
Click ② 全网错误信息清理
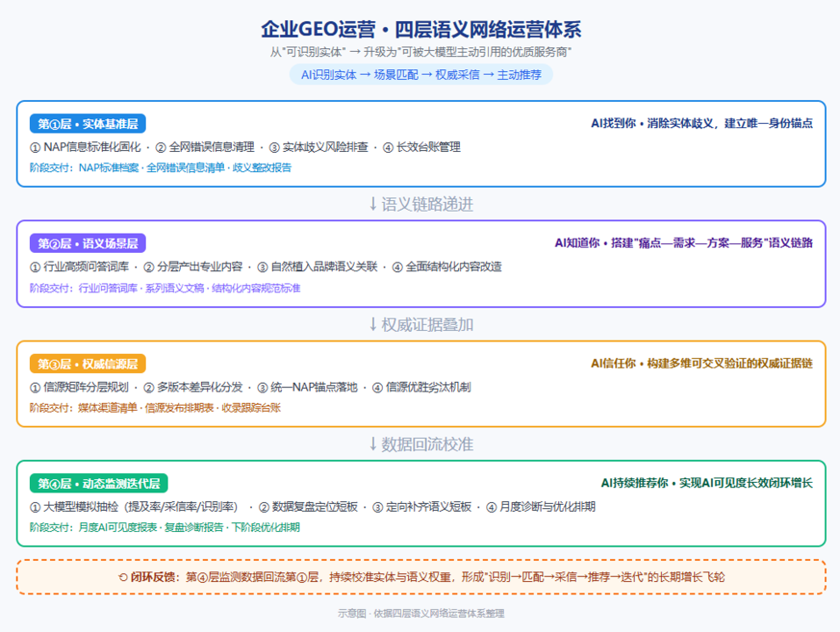(x=205, y=147)
